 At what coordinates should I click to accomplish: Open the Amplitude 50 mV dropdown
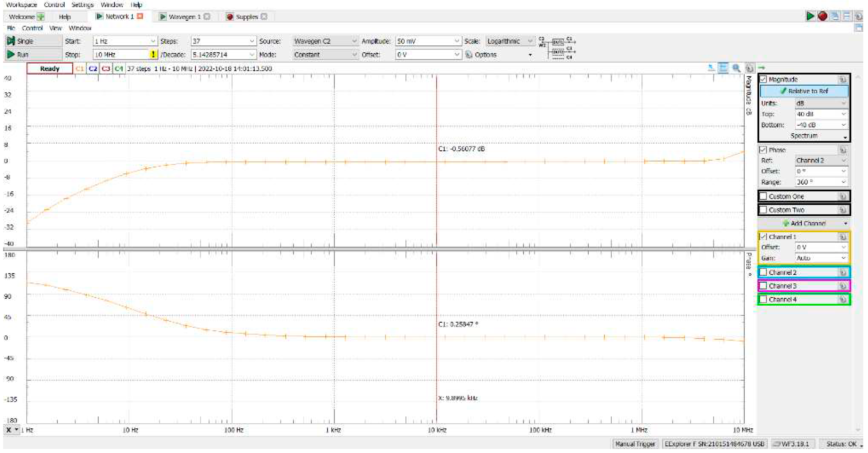coord(457,41)
